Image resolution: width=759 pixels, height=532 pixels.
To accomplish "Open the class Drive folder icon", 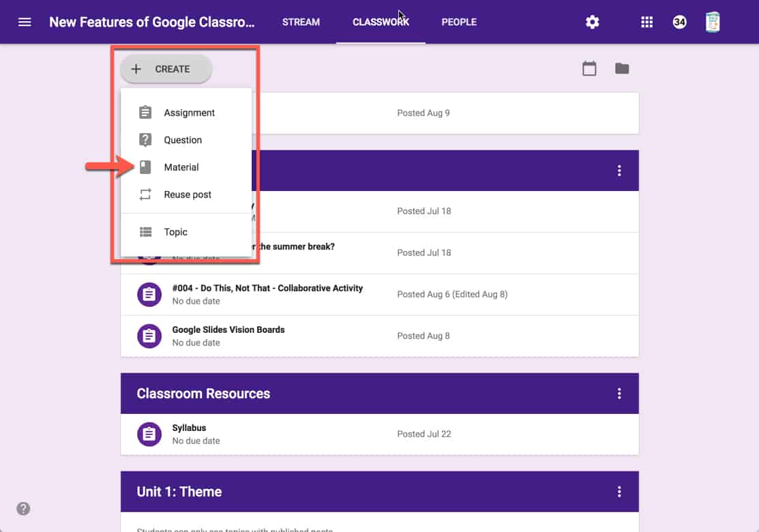I will (622, 69).
